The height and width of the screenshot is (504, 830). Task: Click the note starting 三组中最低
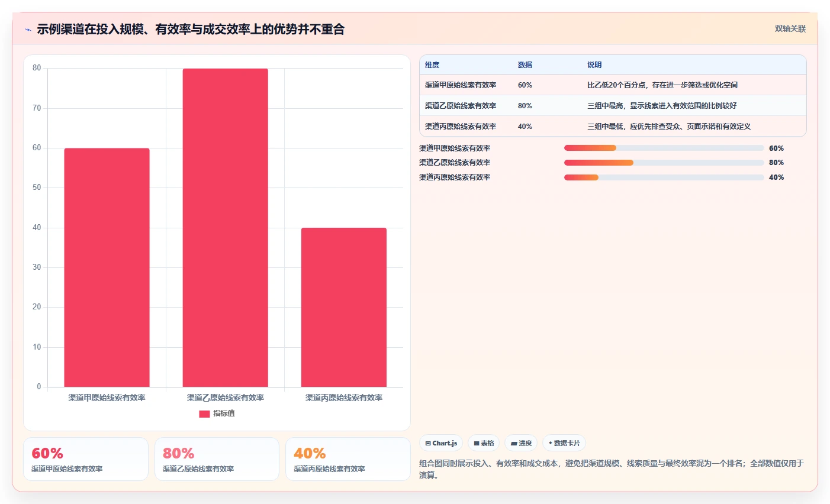coord(669,127)
